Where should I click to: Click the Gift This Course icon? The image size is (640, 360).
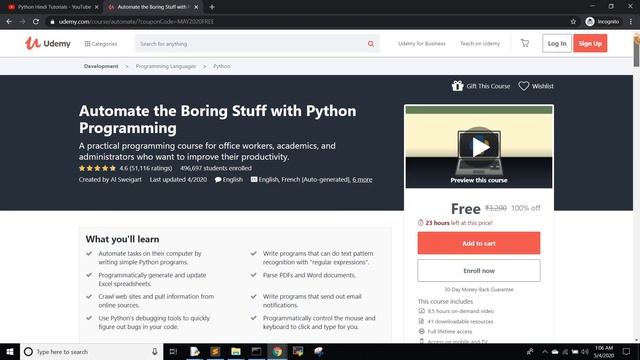pyautogui.click(x=458, y=86)
